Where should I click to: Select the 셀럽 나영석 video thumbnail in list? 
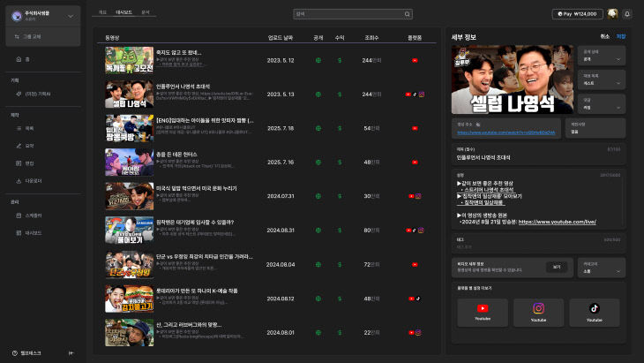pos(129,94)
